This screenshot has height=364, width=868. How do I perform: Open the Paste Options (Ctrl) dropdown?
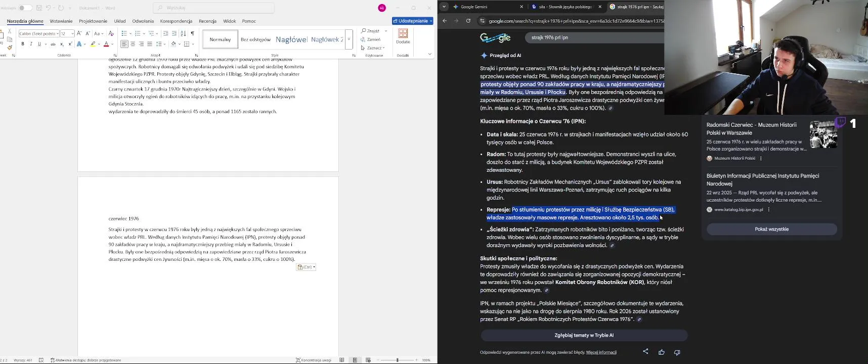306,267
